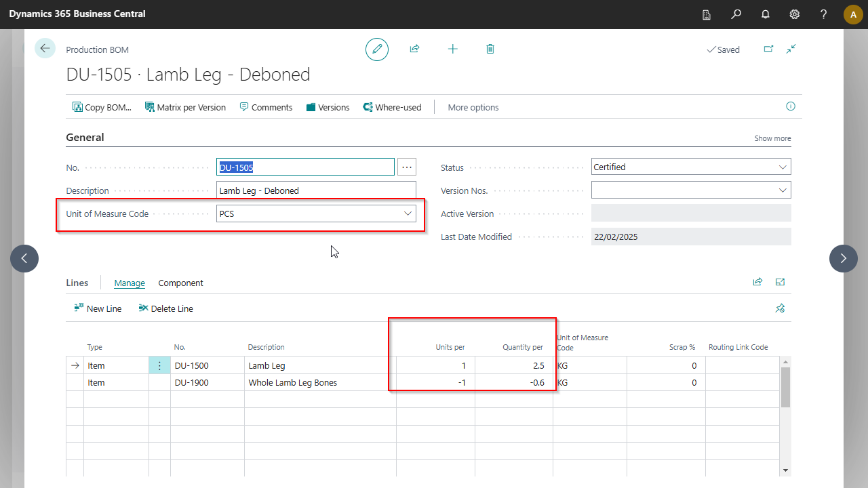Open the Search magnifier in the top bar
Image resolution: width=868 pixels, height=488 pixels.
[736, 14]
